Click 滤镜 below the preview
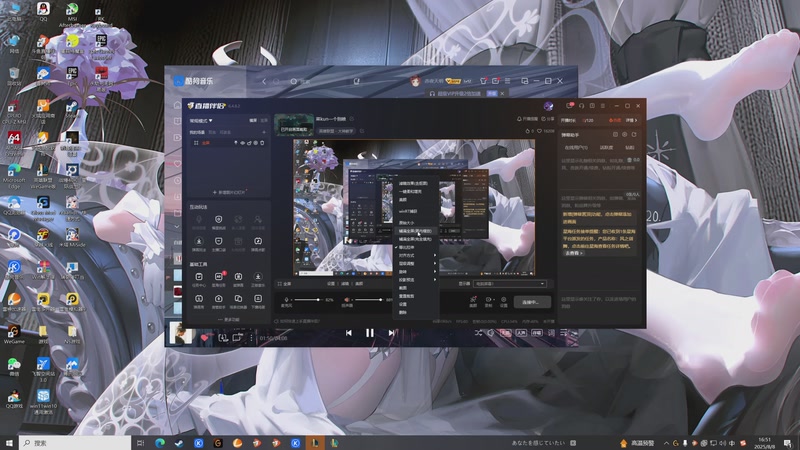800x450 pixels. coord(345,284)
